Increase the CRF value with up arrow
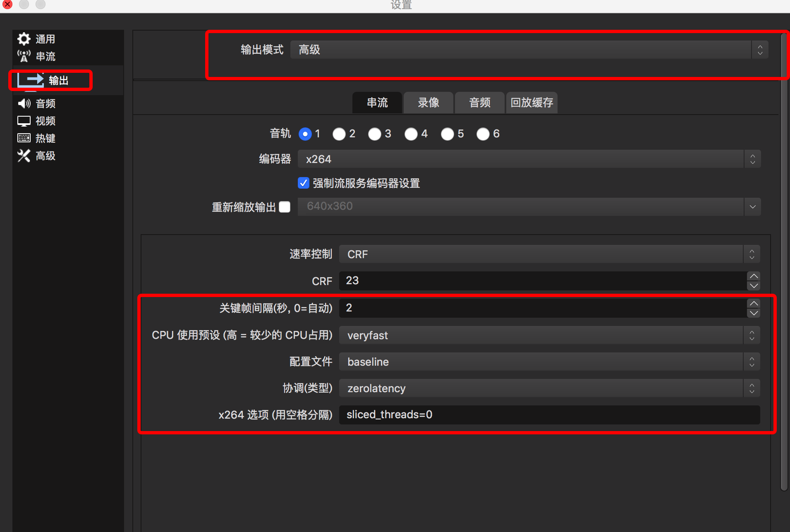 (754, 276)
